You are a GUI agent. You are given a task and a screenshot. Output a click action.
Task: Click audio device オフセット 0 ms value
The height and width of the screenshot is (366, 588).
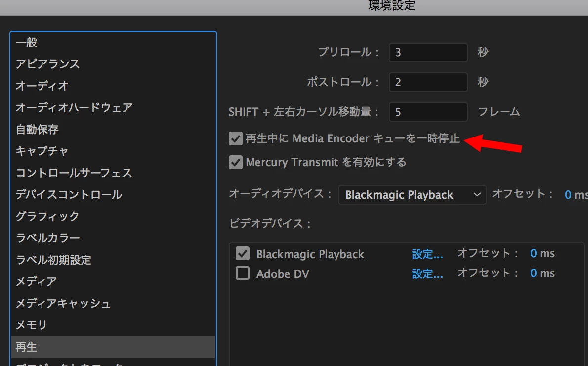click(x=576, y=195)
